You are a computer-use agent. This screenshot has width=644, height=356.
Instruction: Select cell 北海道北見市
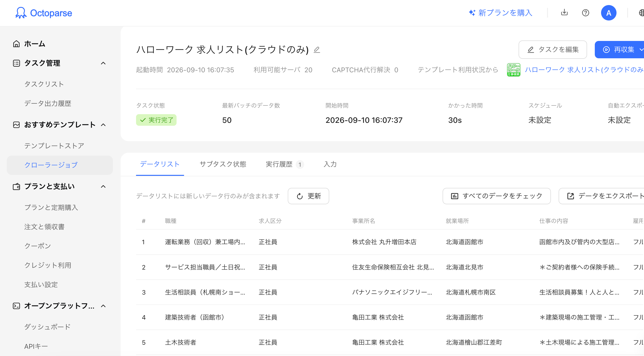464,267
